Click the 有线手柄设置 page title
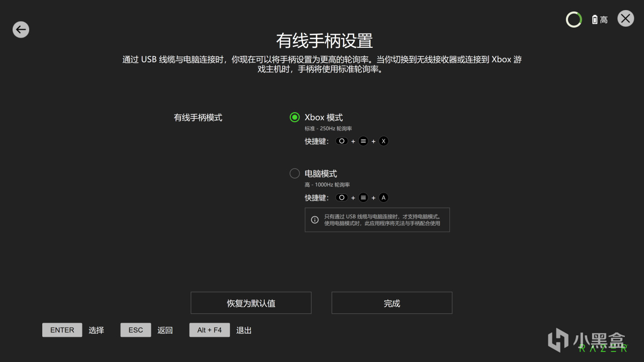The width and height of the screenshot is (644, 362). (x=325, y=40)
